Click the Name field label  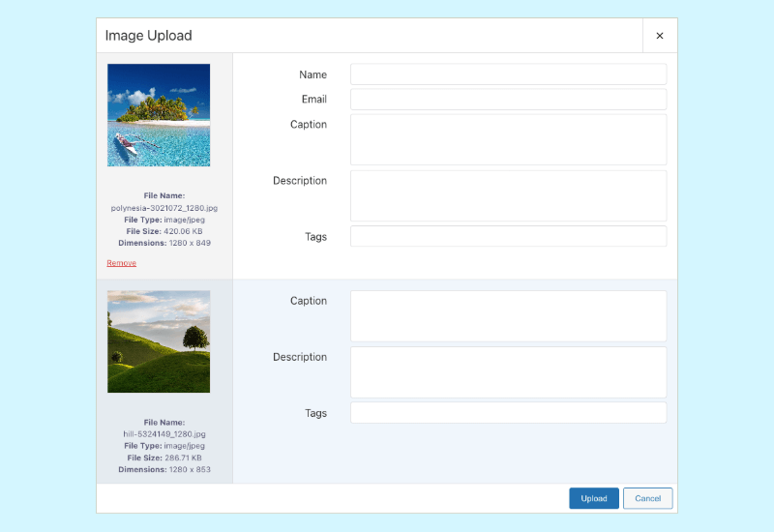(x=313, y=74)
